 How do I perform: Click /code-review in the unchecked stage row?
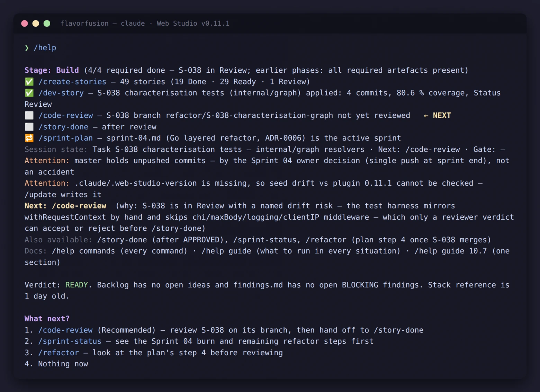(65, 116)
